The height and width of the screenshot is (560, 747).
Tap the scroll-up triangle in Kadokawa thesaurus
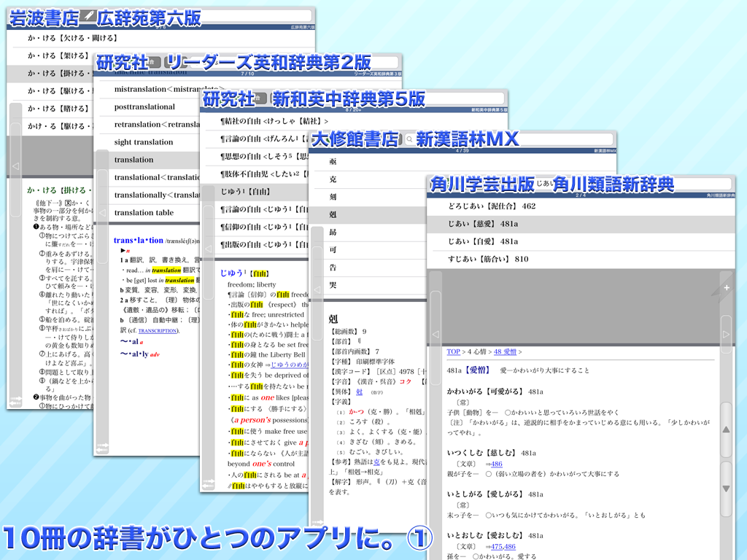(726, 429)
